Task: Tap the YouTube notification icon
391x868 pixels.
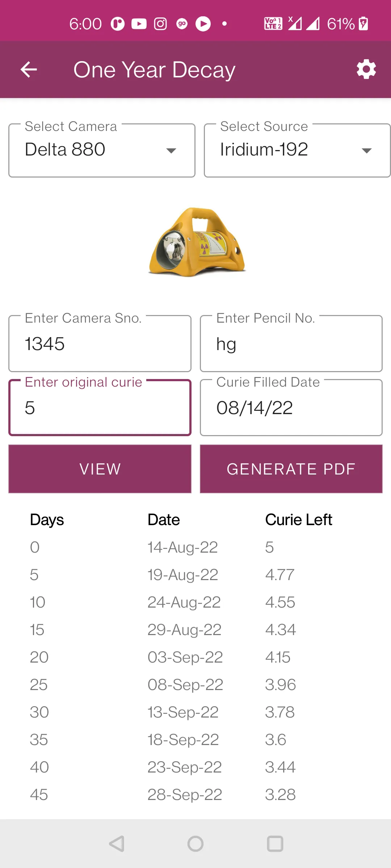Action: coord(139,24)
